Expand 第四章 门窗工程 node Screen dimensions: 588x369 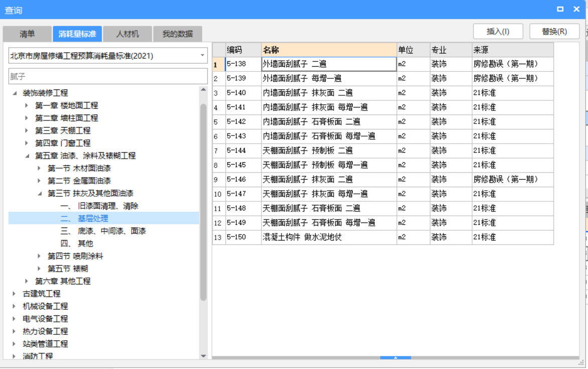point(27,143)
